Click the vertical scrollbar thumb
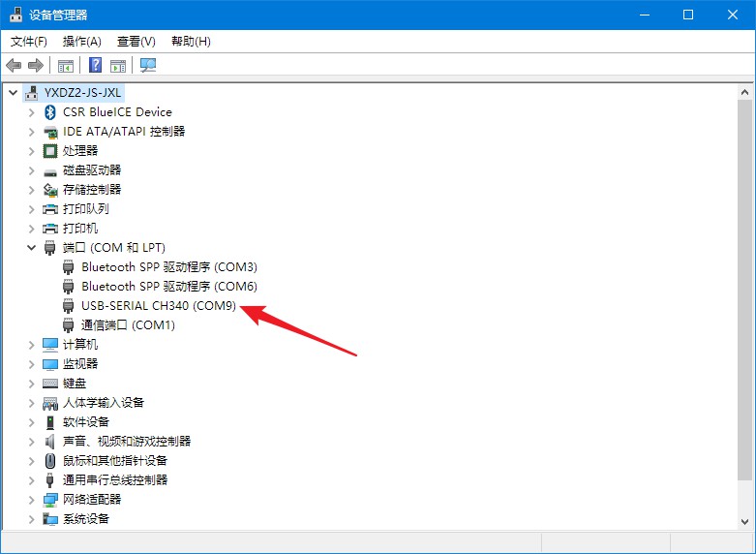Viewport: 756px width, 554px height. click(x=745, y=290)
